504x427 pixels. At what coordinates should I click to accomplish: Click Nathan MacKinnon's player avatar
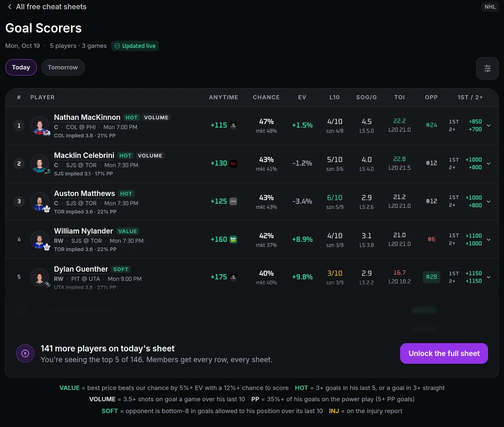[40, 126]
